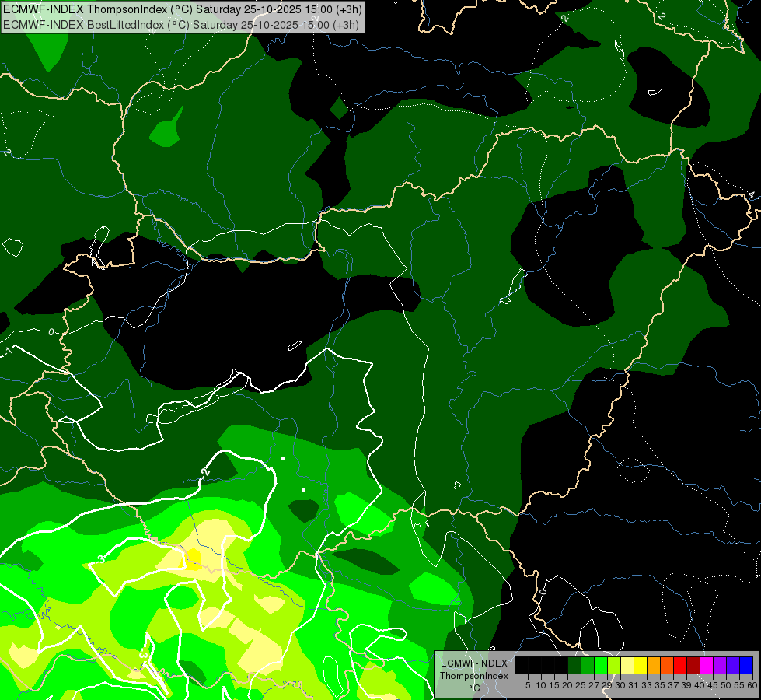The width and height of the screenshot is (761, 700).
Task: Select the orange-red 35–37 legend swatch
Action: coord(667,665)
